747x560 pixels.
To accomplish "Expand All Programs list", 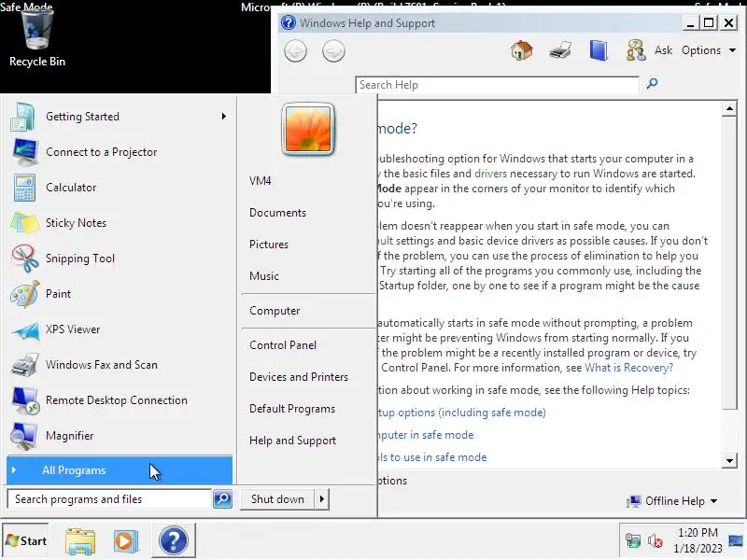I will pos(120,470).
